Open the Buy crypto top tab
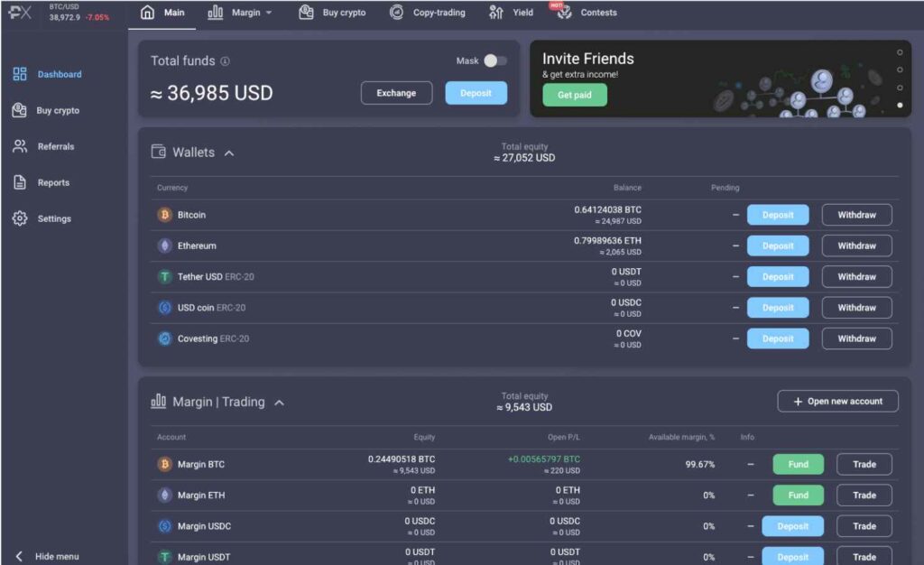 pyautogui.click(x=332, y=13)
